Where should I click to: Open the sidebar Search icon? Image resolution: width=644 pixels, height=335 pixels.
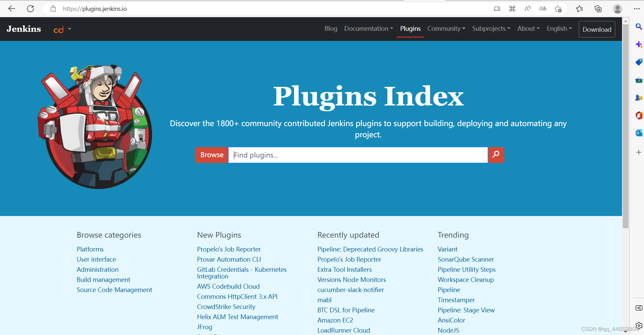click(639, 26)
